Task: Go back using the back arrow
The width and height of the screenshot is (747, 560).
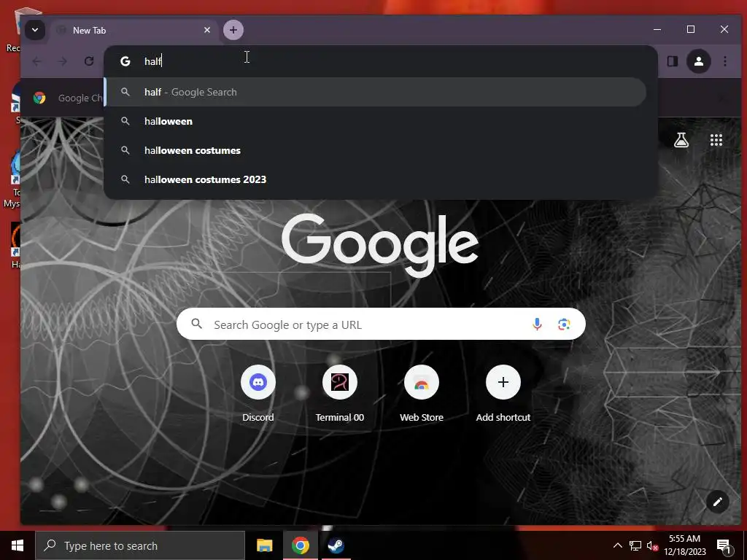Action: pyautogui.click(x=36, y=61)
